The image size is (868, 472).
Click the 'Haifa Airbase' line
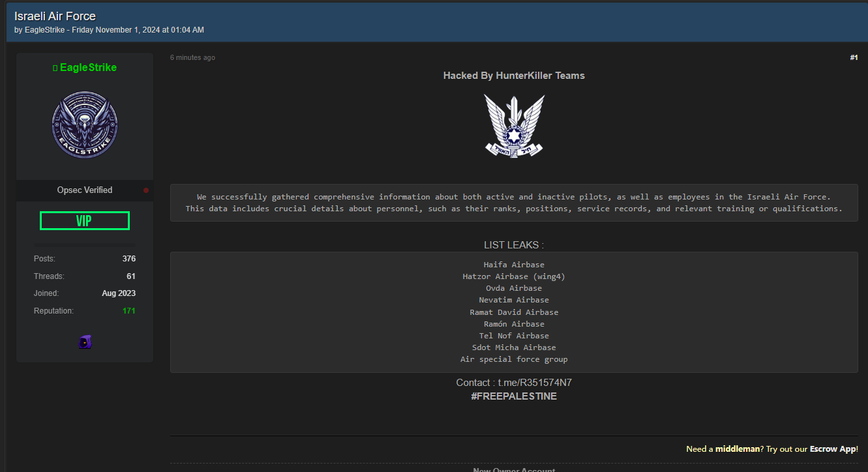pyautogui.click(x=514, y=265)
